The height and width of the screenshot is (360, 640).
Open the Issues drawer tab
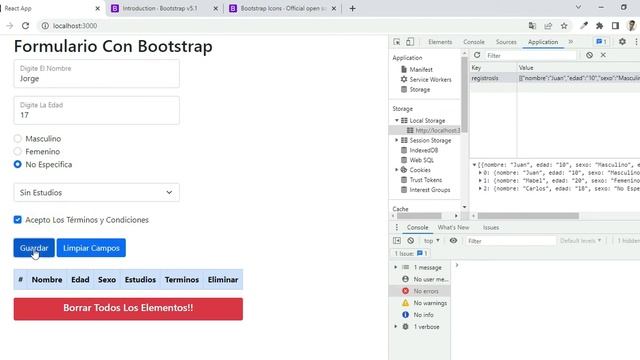[x=491, y=227]
